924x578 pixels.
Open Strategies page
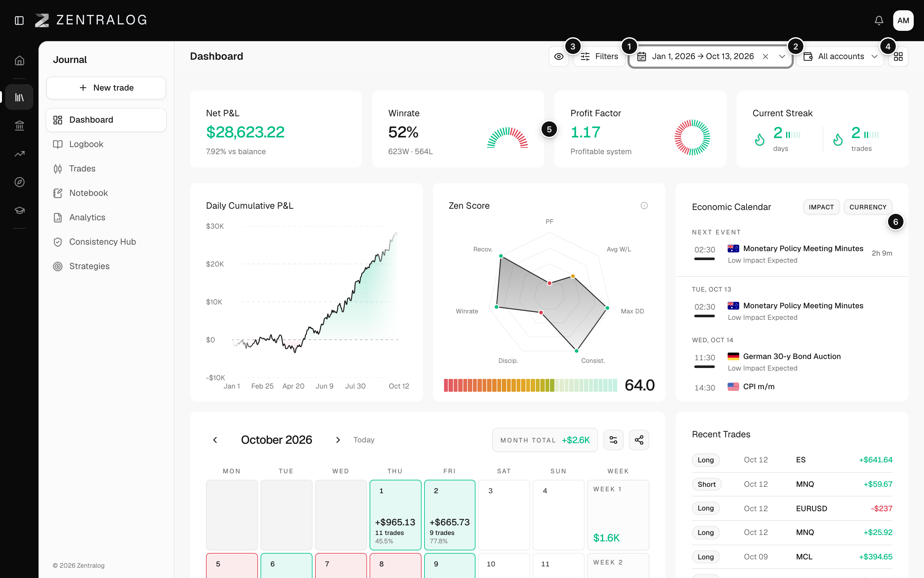[x=106, y=266]
